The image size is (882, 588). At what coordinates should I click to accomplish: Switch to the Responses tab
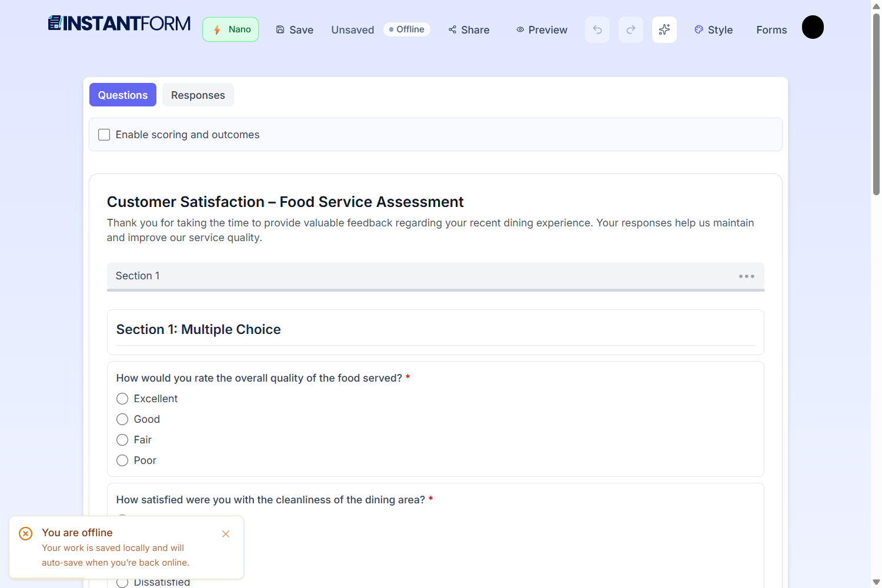pyautogui.click(x=198, y=95)
